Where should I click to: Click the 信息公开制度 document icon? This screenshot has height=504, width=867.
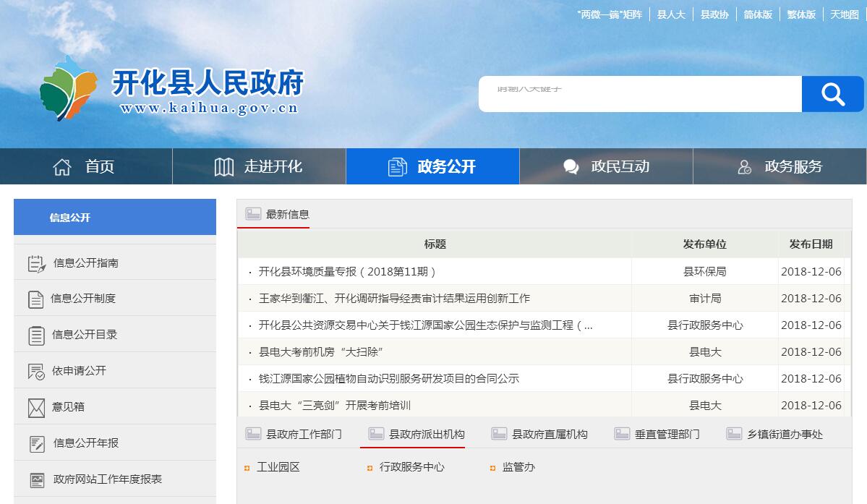point(35,299)
